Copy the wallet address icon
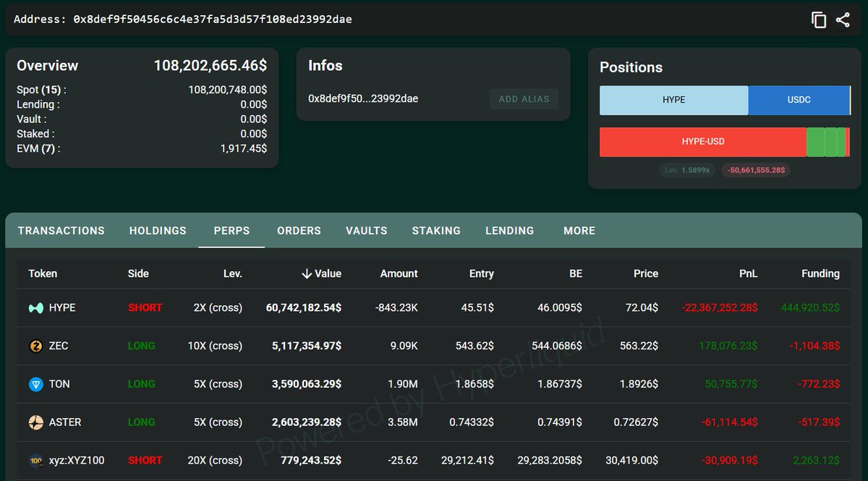This screenshot has width=868, height=481. pyautogui.click(x=819, y=20)
